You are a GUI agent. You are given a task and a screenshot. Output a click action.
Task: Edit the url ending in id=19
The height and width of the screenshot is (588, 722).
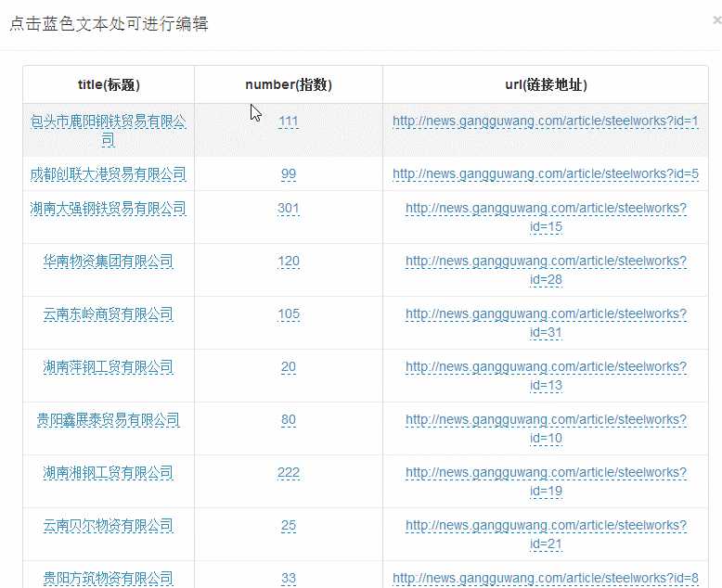(x=546, y=481)
